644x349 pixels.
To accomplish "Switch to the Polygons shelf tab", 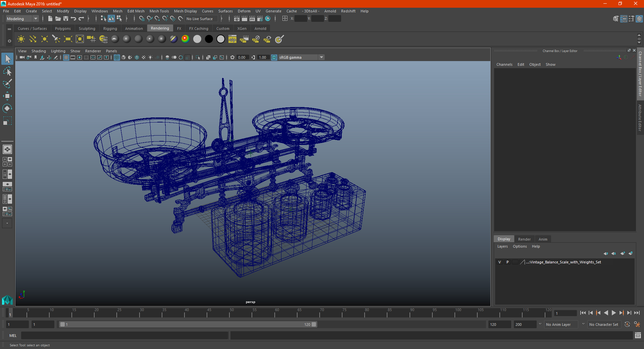I will 63,29.
